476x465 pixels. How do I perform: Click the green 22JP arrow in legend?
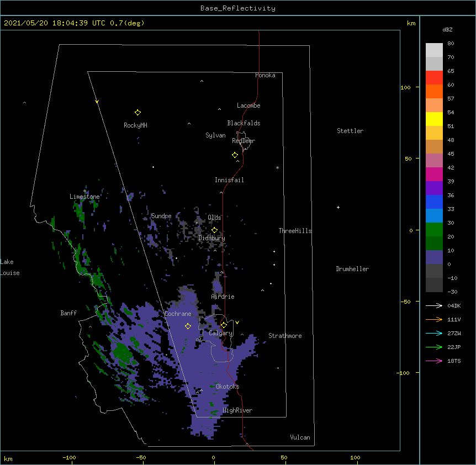pyautogui.click(x=434, y=347)
